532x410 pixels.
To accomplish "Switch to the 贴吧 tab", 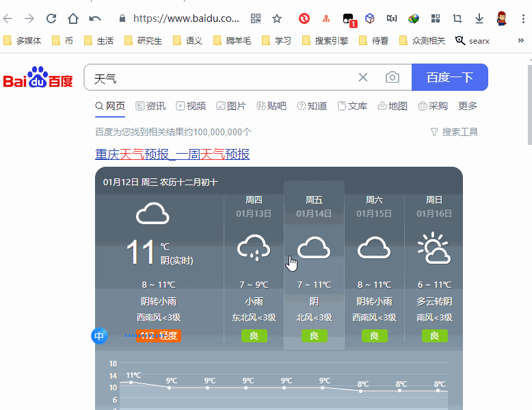I will 271,106.
